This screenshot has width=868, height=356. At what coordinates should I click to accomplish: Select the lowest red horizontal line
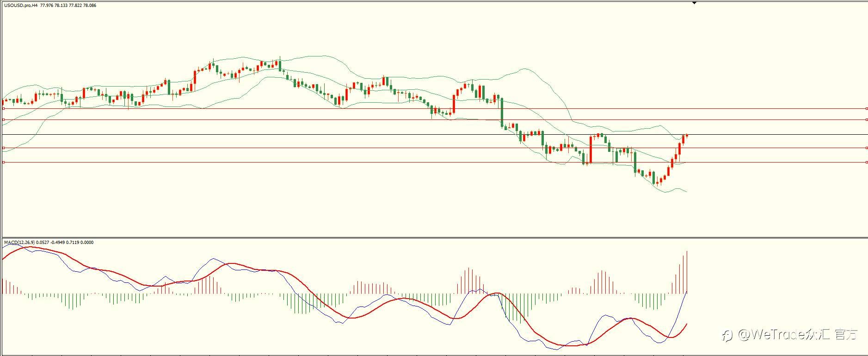click(x=435, y=162)
